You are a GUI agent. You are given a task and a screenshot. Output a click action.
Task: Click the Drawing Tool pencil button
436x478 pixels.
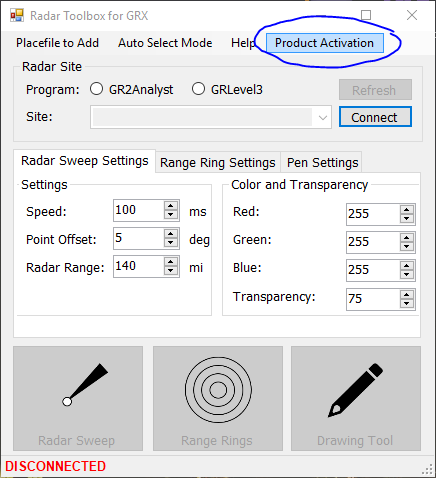(356, 398)
